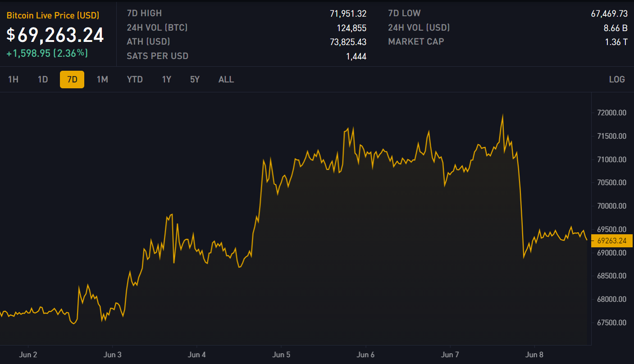Open the 5Y price chart
634x364 pixels.
pos(195,79)
